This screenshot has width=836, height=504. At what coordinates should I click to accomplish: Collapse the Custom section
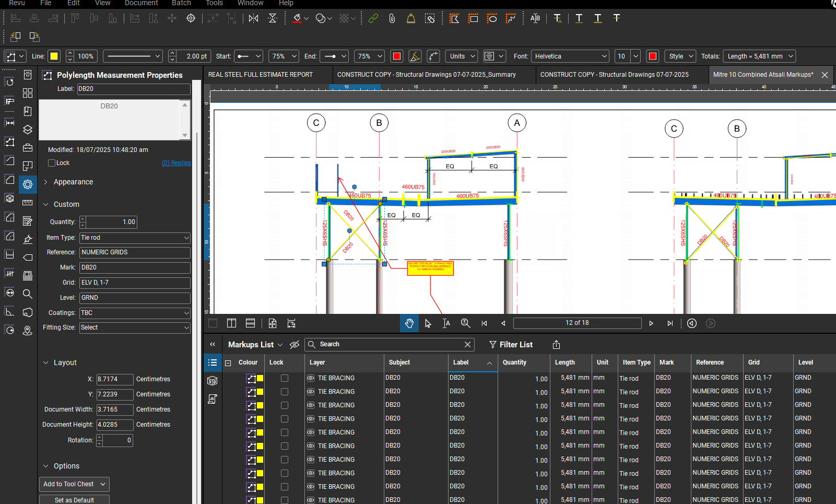45,204
